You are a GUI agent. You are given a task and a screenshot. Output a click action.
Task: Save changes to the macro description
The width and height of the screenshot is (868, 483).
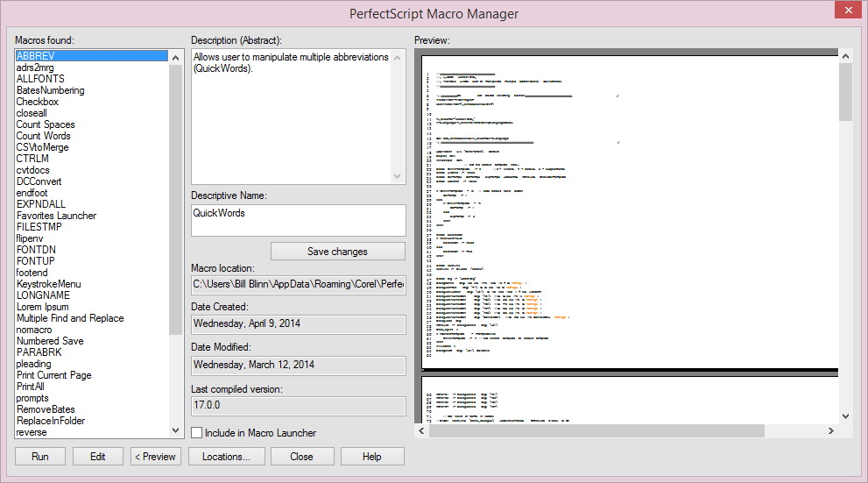(338, 252)
